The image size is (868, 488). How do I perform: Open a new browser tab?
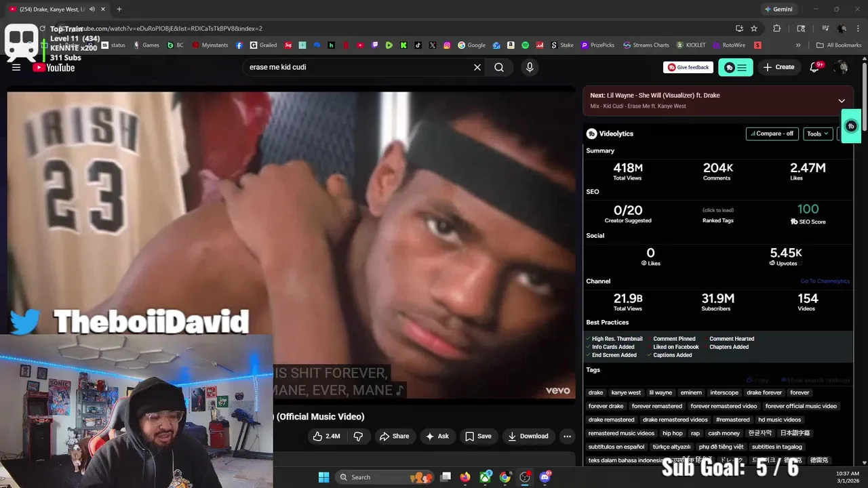click(119, 9)
